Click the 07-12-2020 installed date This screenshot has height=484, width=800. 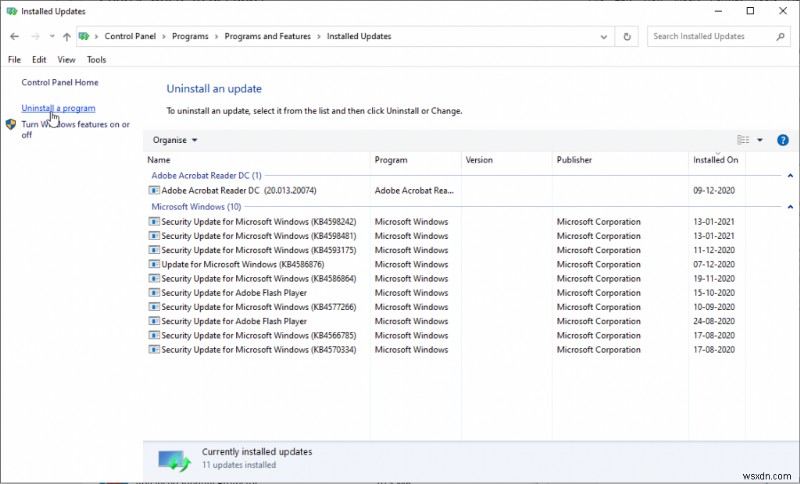point(714,265)
